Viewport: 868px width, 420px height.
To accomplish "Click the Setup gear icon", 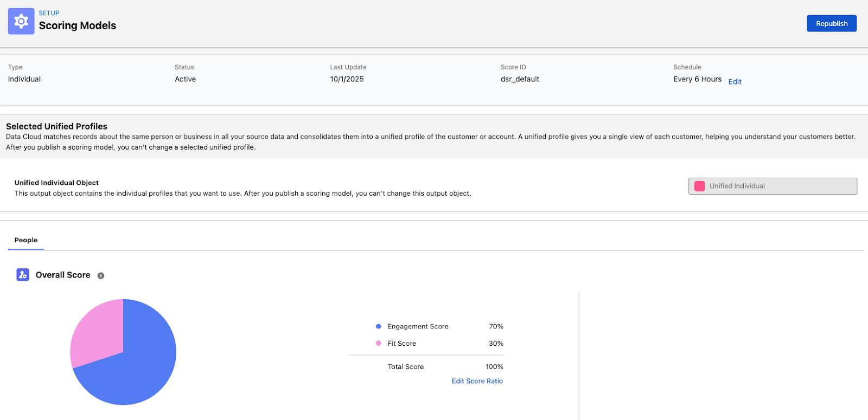I will coord(21,21).
